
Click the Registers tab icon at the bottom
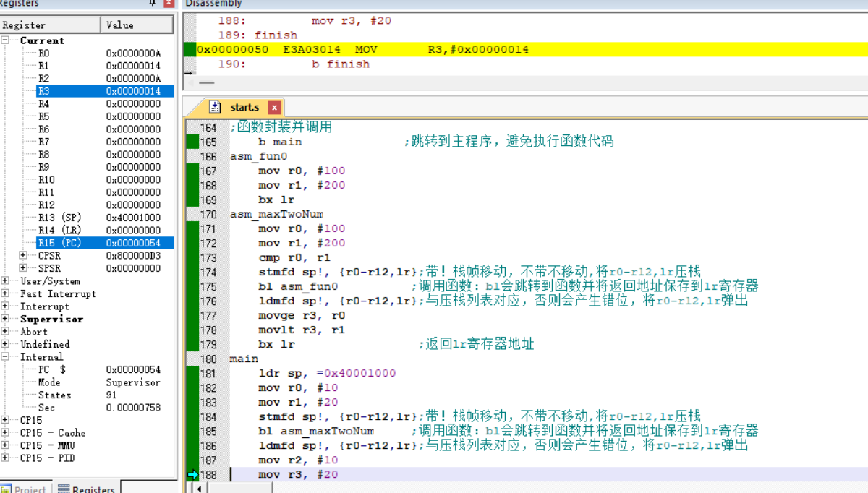[64, 489]
